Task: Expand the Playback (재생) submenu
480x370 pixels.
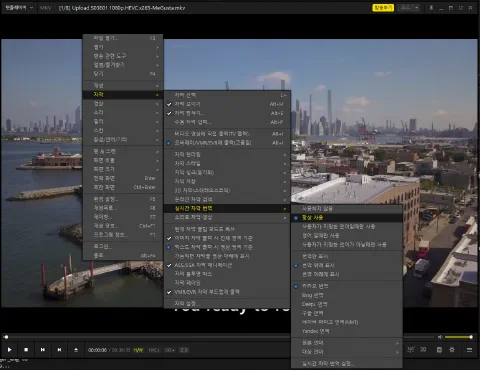Action: point(123,86)
